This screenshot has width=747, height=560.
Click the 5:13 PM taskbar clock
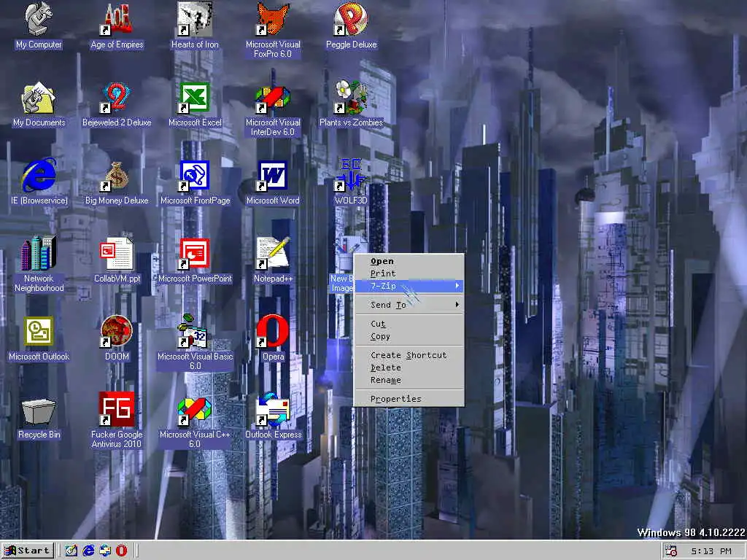711,551
